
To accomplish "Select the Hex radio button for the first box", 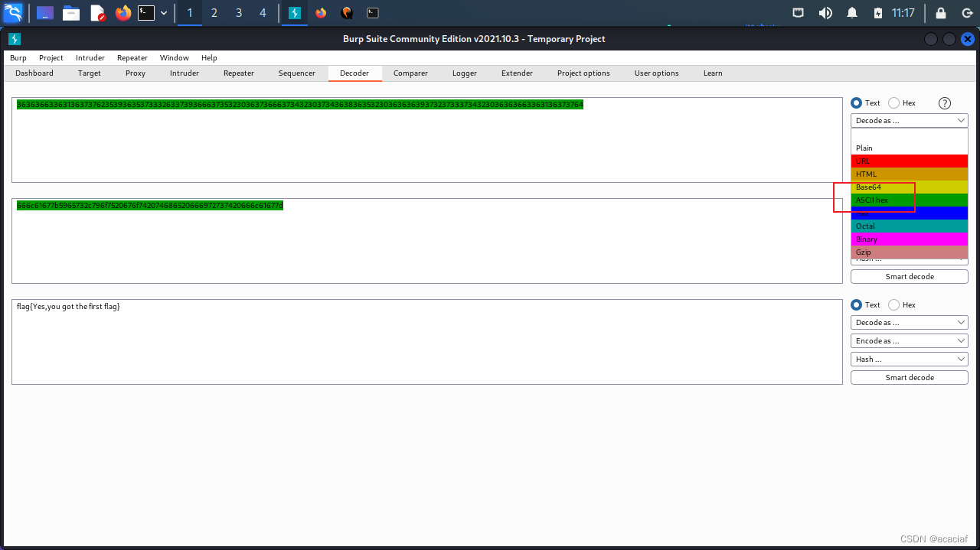I will click(893, 103).
